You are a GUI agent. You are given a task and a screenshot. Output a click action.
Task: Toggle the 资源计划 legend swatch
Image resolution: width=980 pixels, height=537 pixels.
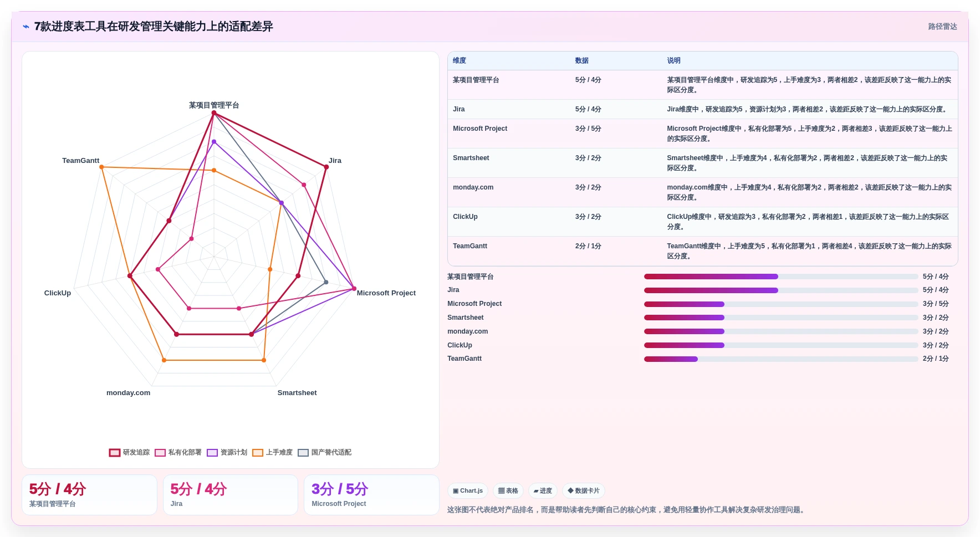pyautogui.click(x=212, y=453)
